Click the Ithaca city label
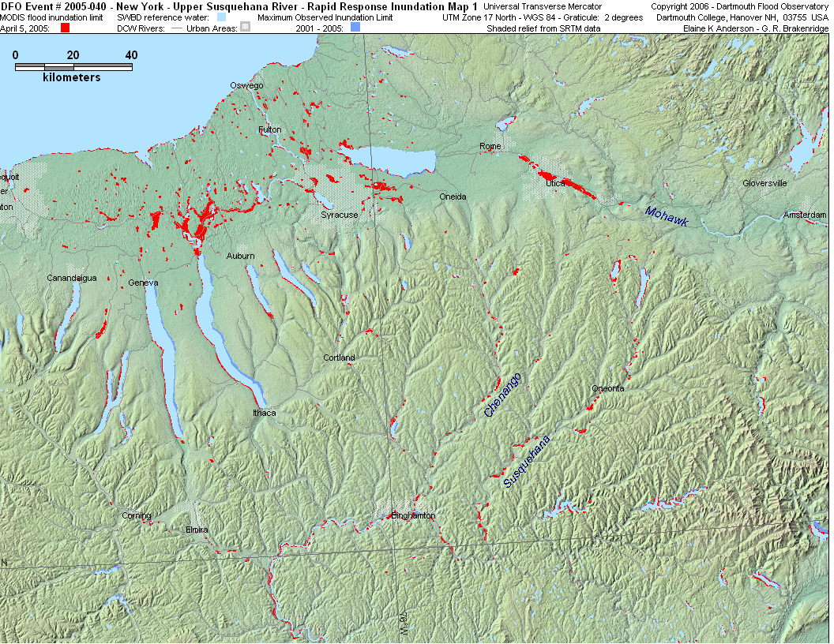834x644 pixels. [265, 413]
